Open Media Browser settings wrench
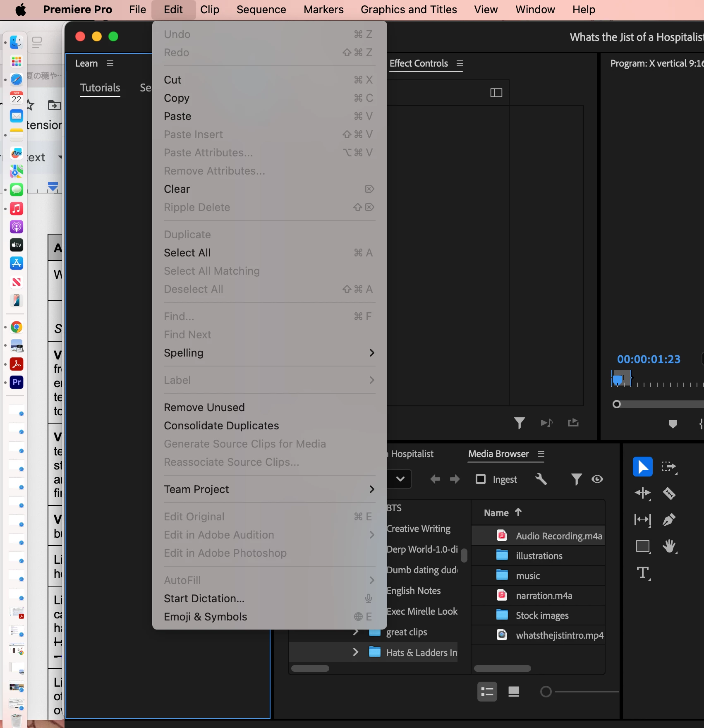 tap(541, 479)
